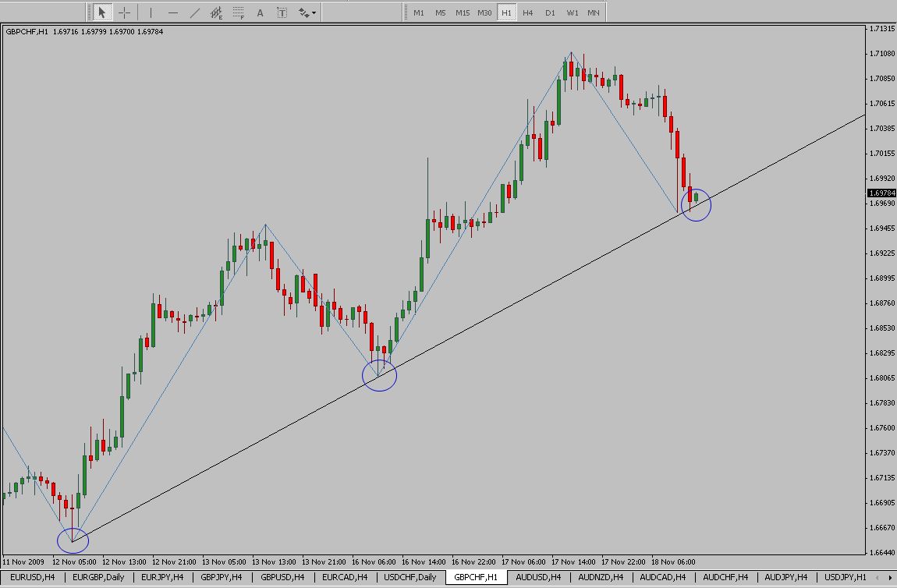Enable the D1 daily timeframe
This screenshot has width=897, height=588.
pos(550,12)
